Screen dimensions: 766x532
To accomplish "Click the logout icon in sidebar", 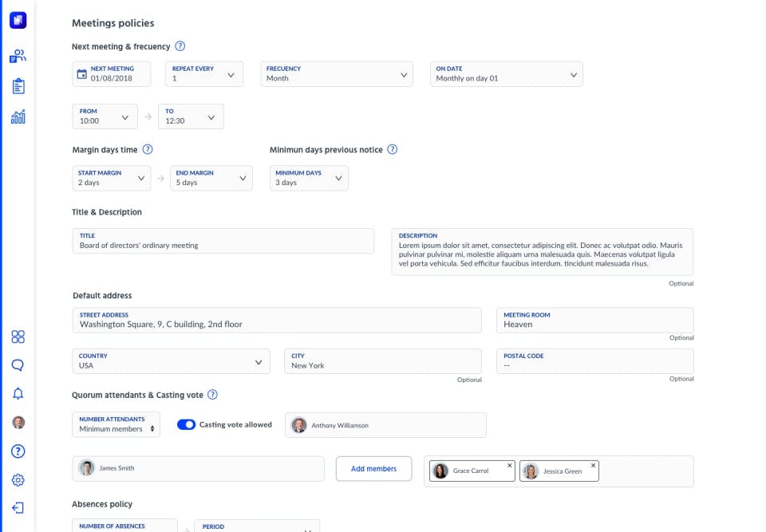I will (18, 508).
